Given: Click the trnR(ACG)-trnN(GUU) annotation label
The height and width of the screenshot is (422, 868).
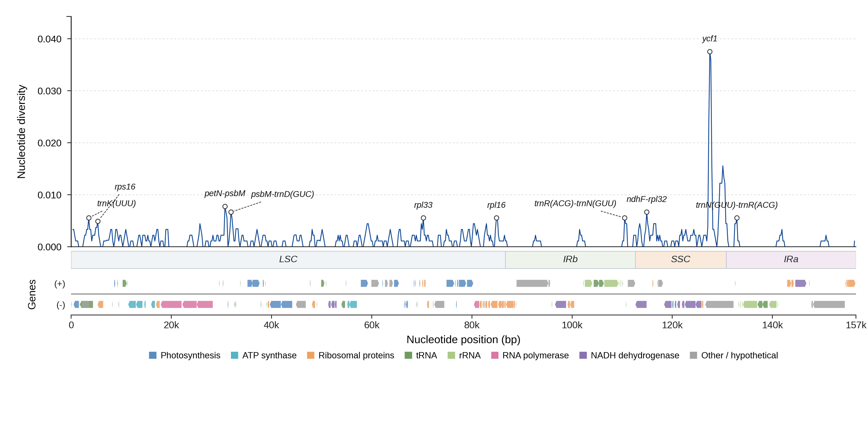Looking at the screenshot, I should point(575,203).
